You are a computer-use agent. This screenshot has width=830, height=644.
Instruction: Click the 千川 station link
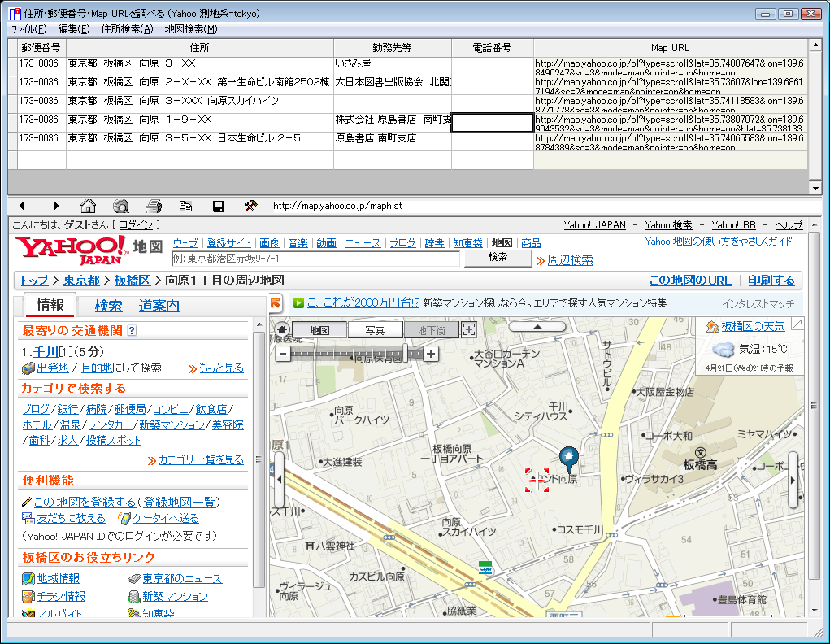coord(46,351)
